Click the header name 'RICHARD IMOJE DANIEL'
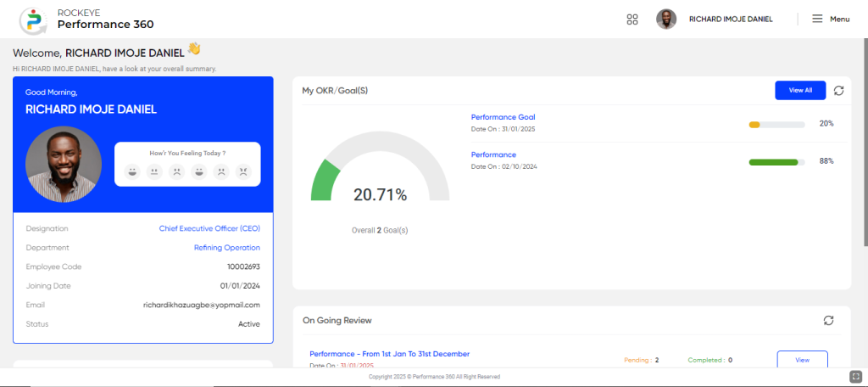This screenshot has height=387, width=868. [731, 20]
